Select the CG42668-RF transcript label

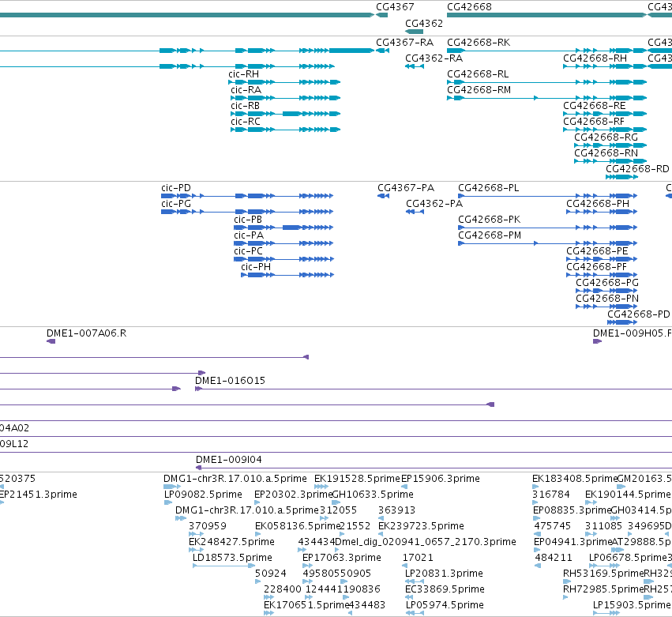594,122
